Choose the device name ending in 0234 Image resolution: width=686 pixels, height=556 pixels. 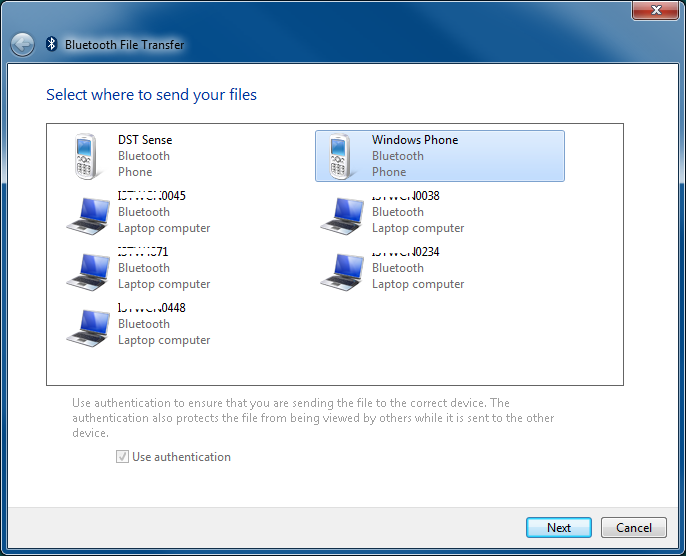[406, 252]
